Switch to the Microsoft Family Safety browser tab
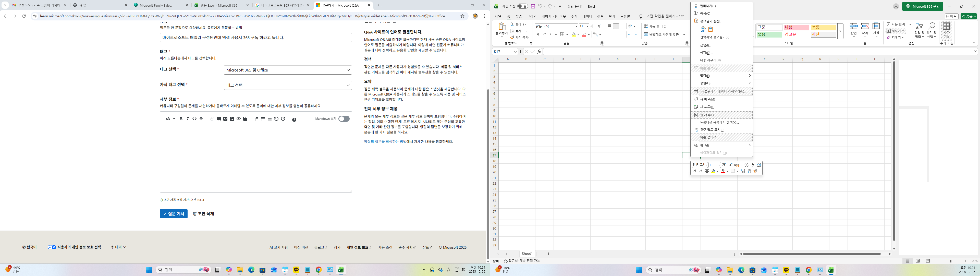The width and height of the screenshot is (980, 276). [161, 5]
